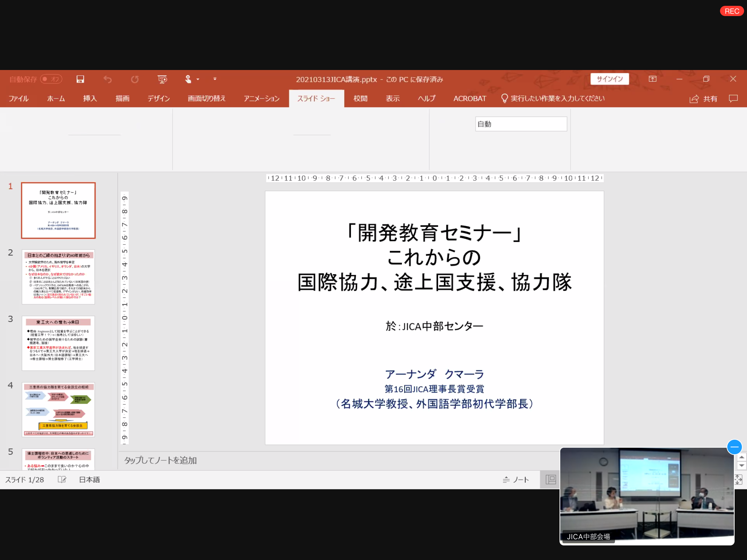Open the アニメーション tab
This screenshot has width=747, height=560.
(x=262, y=98)
